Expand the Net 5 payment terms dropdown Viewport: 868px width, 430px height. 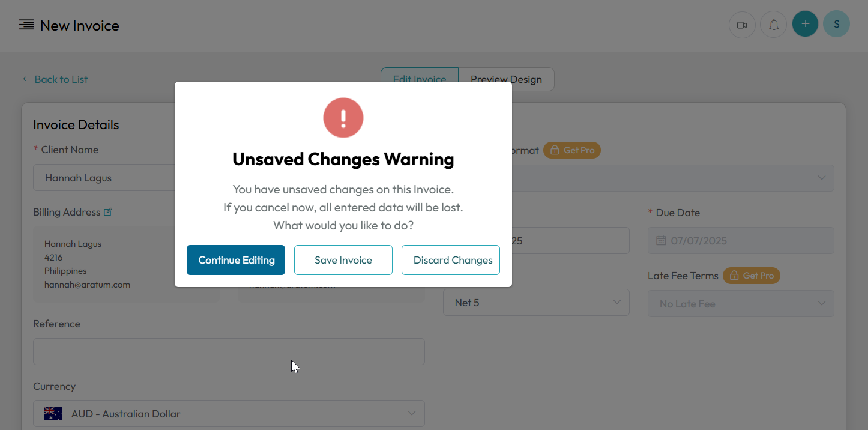coord(536,303)
